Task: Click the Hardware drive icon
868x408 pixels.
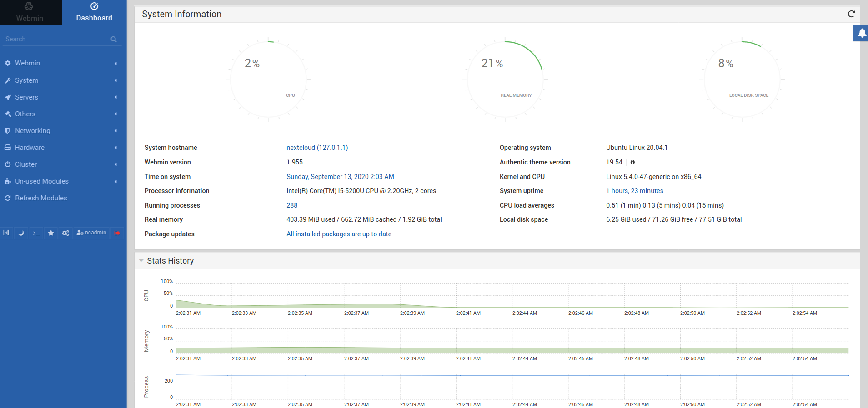Action: point(8,148)
